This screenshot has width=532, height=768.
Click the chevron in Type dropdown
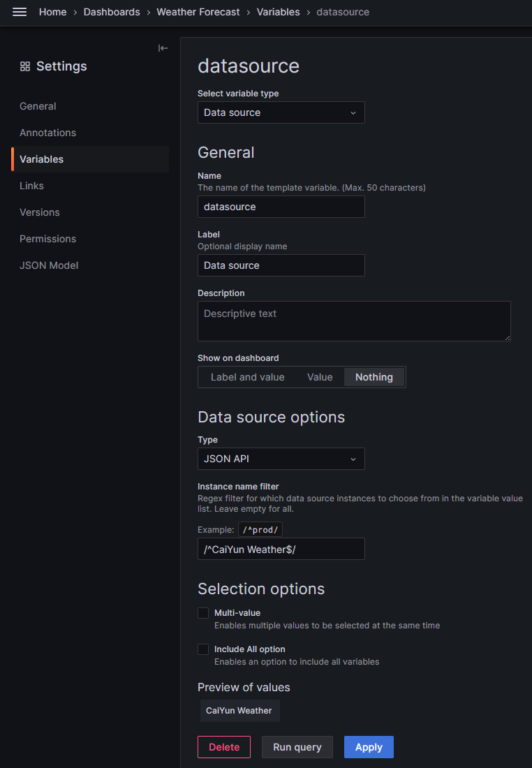353,459
